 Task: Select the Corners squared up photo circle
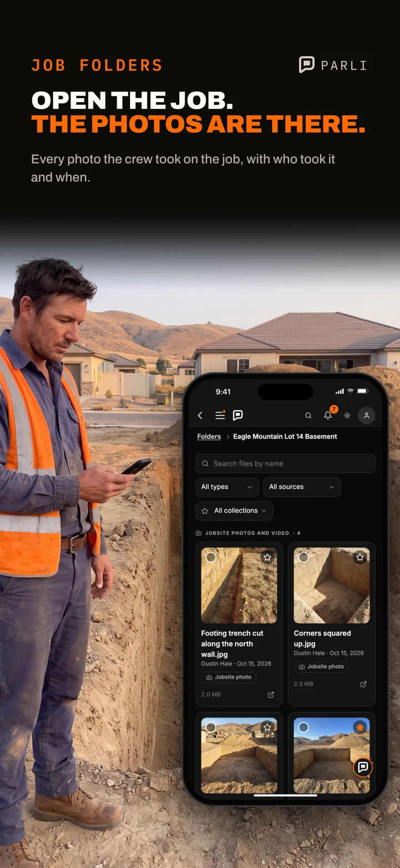pyautogui.click(x=303, y=557)
